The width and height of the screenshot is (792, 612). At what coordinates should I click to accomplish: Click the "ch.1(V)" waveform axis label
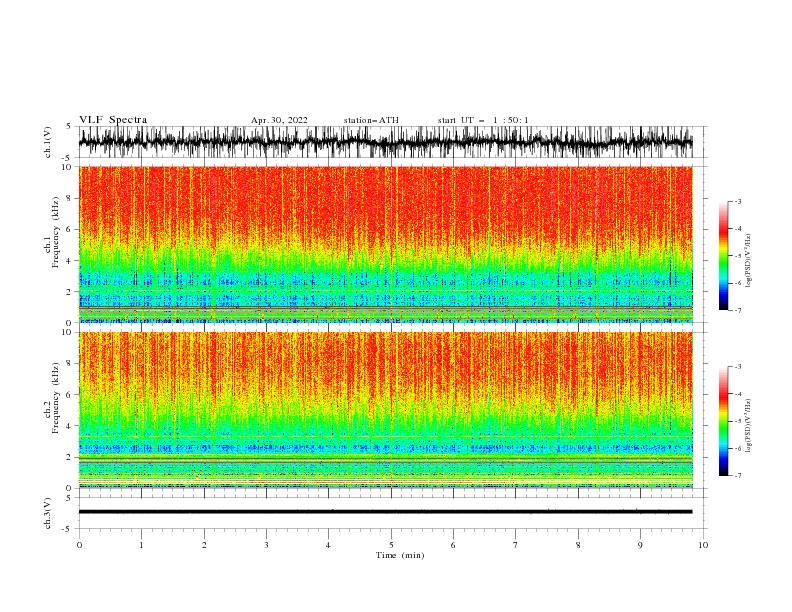click(x=48, y=142)
